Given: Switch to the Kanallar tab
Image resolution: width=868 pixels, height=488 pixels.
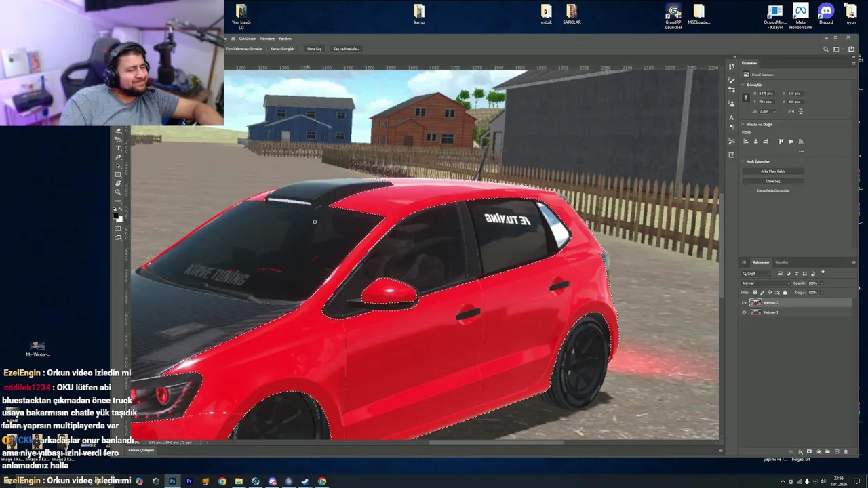Looking at the screenshot, I should click(782, 262).
